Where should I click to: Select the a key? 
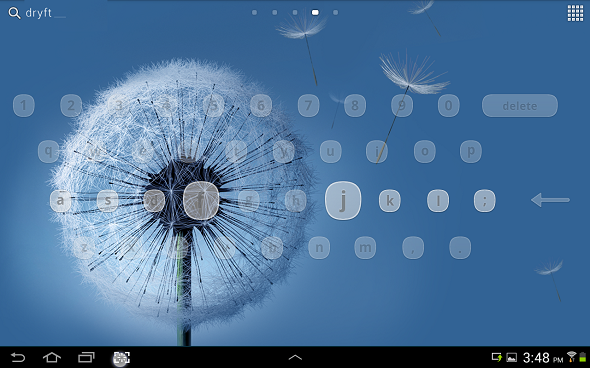coord(61,201)
